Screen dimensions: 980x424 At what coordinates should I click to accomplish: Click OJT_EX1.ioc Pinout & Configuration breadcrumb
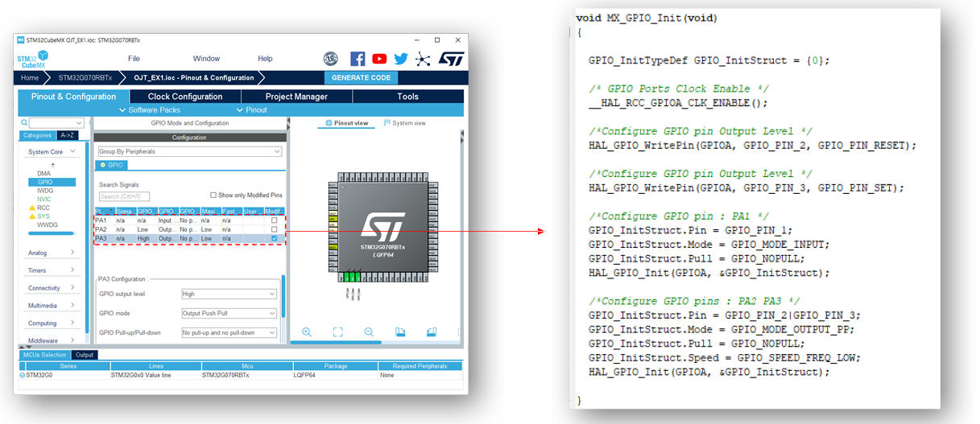click(x=193, y=78)
